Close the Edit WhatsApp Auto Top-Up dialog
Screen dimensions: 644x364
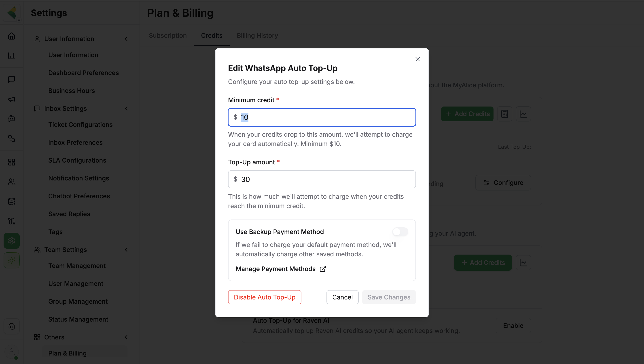tap(417, 59)
